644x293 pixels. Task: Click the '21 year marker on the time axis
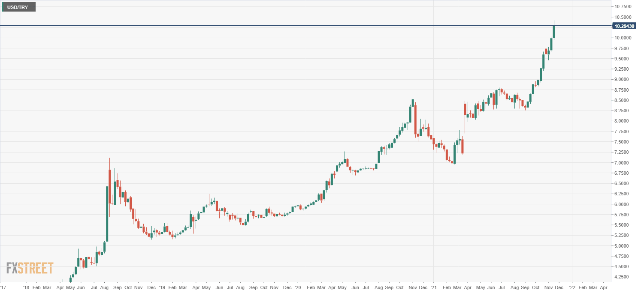433,289
